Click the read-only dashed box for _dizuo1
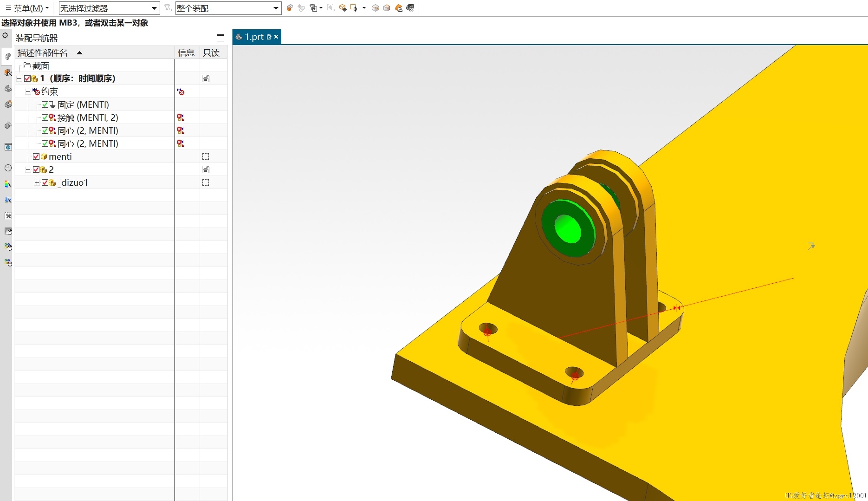This screenshot has height=501, width=868. 206,182
